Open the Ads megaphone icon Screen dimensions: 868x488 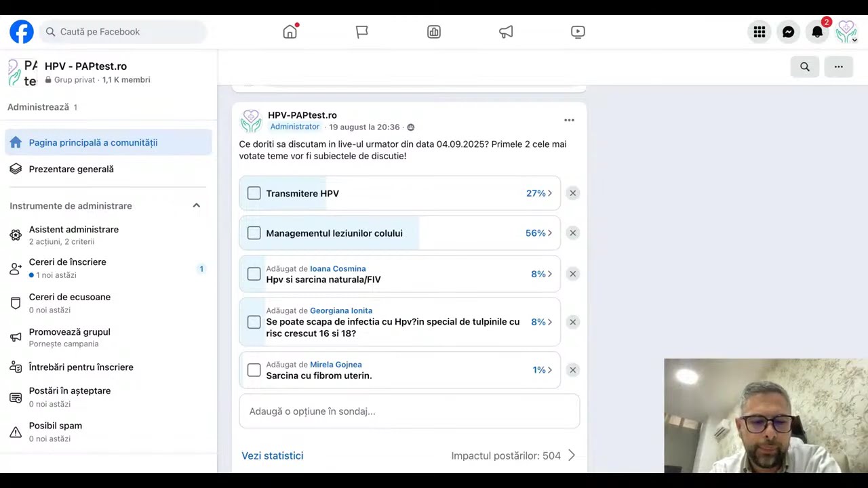coord(506,32)
